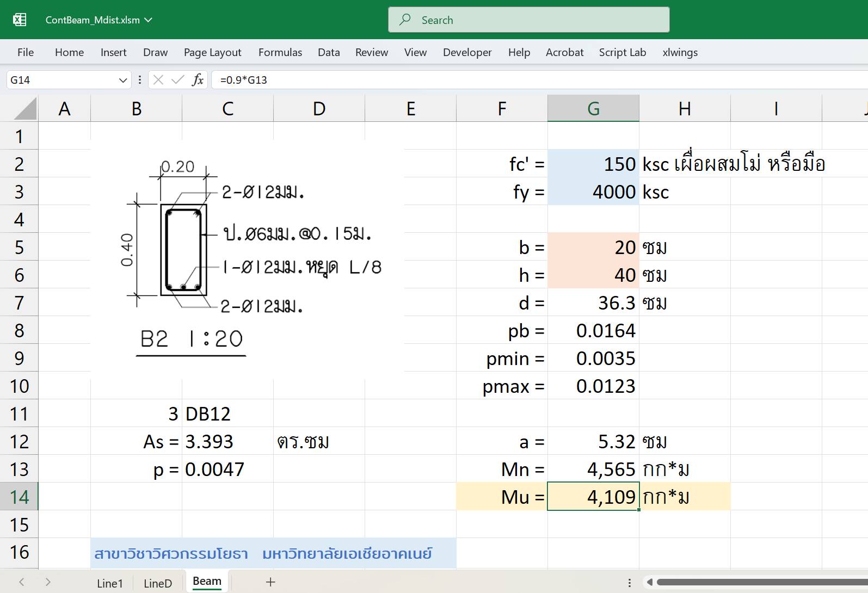This screenshot has height=593, width=868.
Task: Open the Insert Function fx button
Action: pos(198,80)
